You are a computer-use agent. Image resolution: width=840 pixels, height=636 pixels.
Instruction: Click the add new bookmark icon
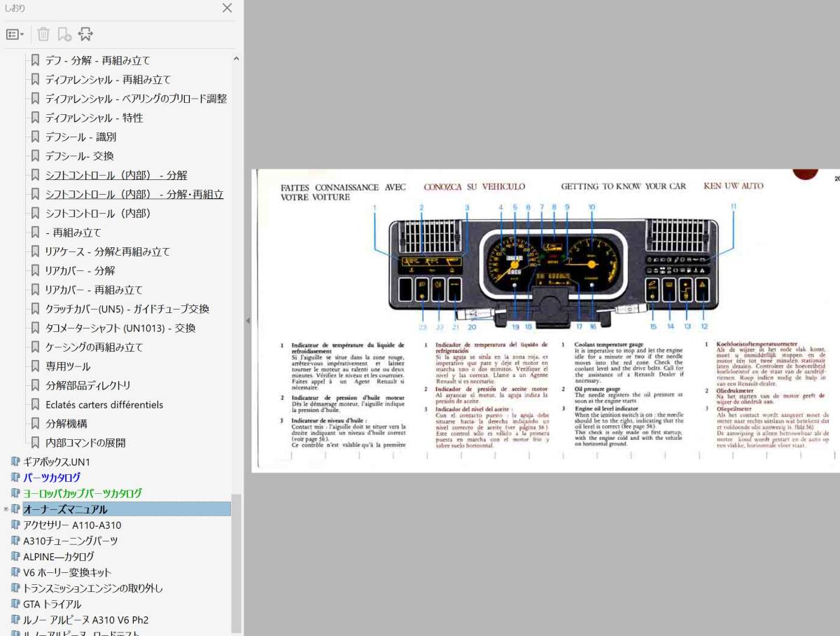tap(64, 34)
